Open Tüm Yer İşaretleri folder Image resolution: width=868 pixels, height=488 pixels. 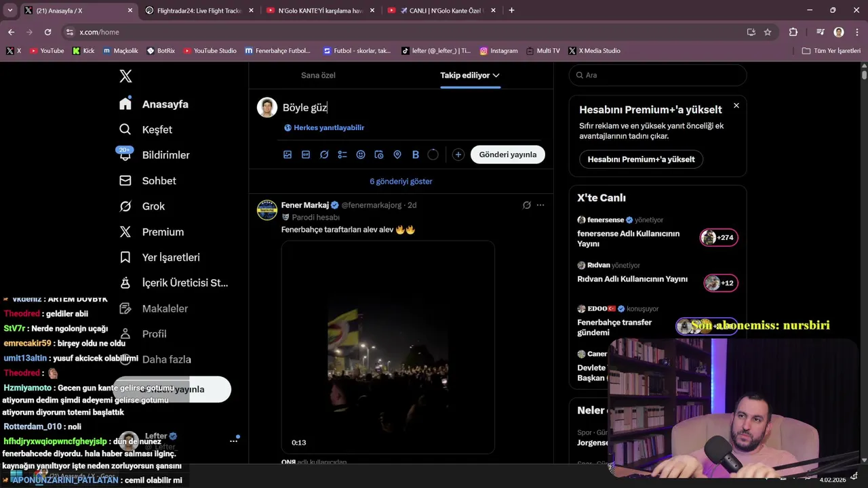831,51
